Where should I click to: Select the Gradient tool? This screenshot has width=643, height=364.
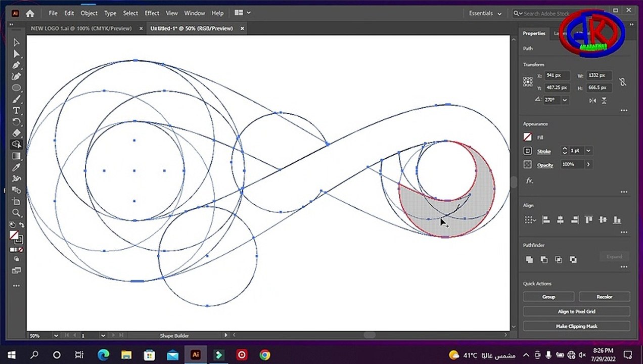pyautogui.click(x=16, y=156)
